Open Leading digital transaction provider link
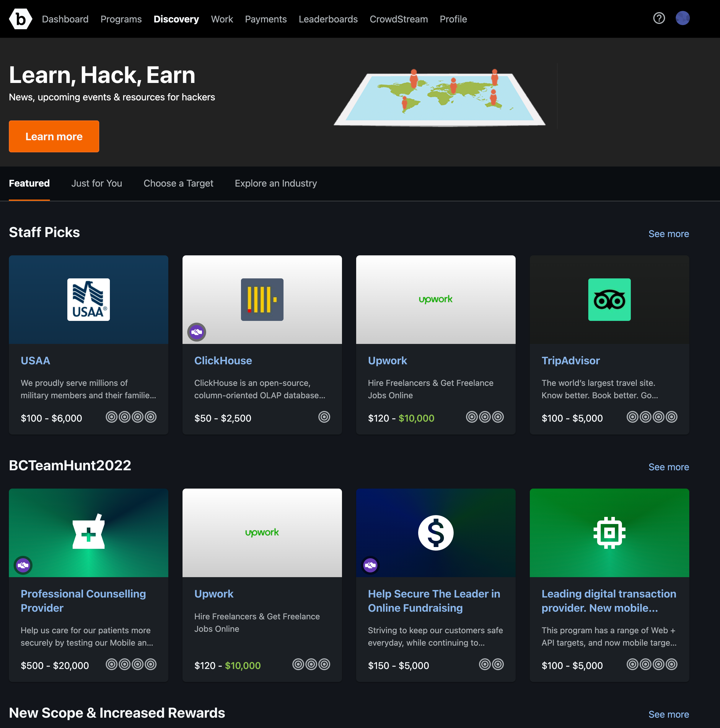This screenshot has height=728, width=720. pos(609,601)
